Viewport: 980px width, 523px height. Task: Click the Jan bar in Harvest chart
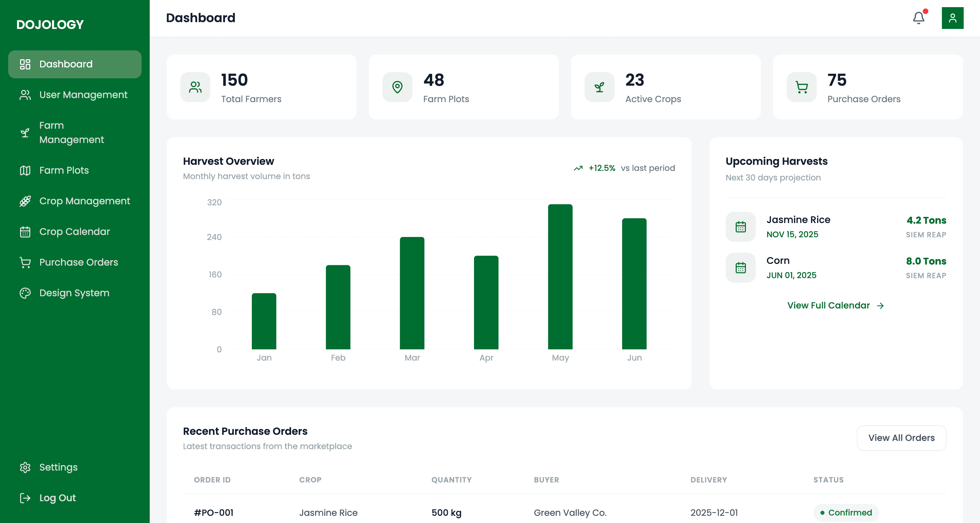tap(264, 321)
